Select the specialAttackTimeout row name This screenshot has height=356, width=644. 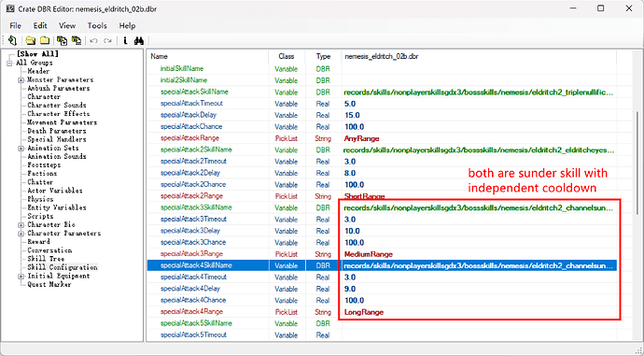click(191, 103)
